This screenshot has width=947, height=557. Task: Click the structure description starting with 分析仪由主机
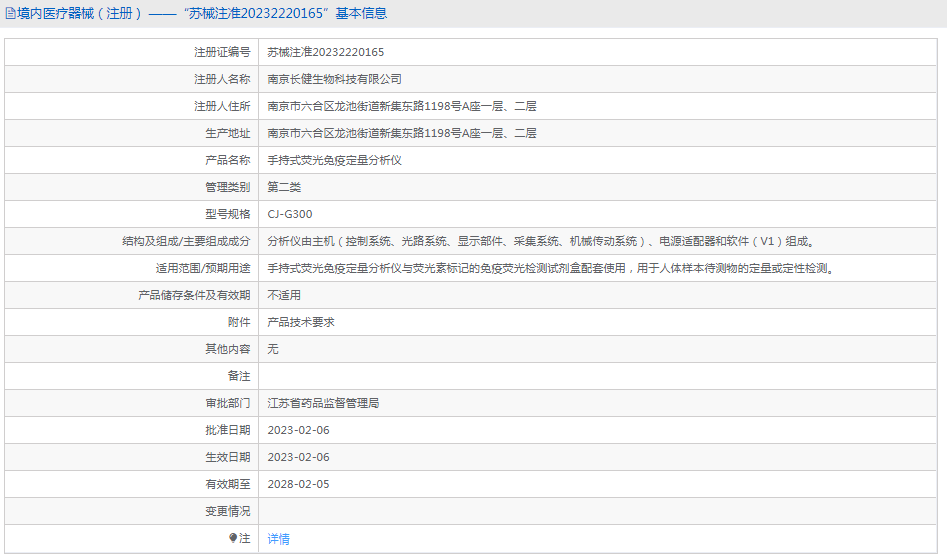[x=542, y=241]
